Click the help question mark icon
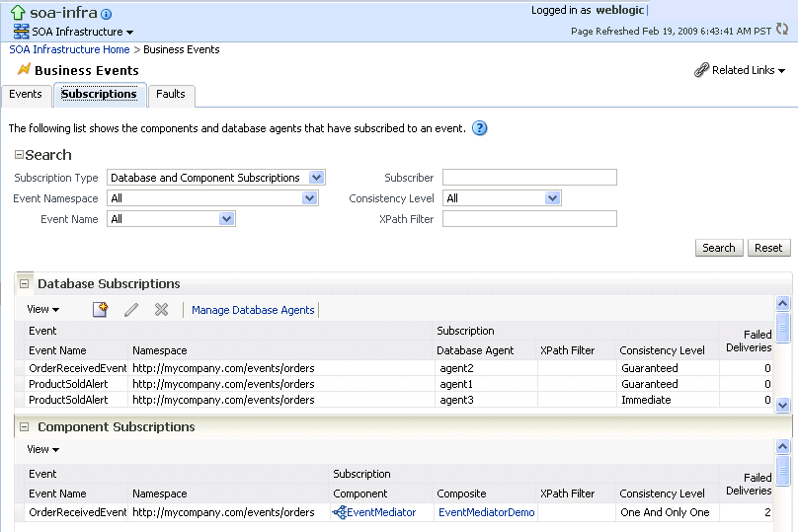 pyautogui.click(x=480, y=128)
